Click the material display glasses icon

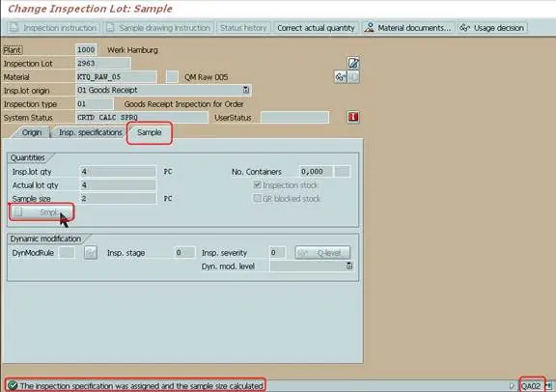point(341,76)
